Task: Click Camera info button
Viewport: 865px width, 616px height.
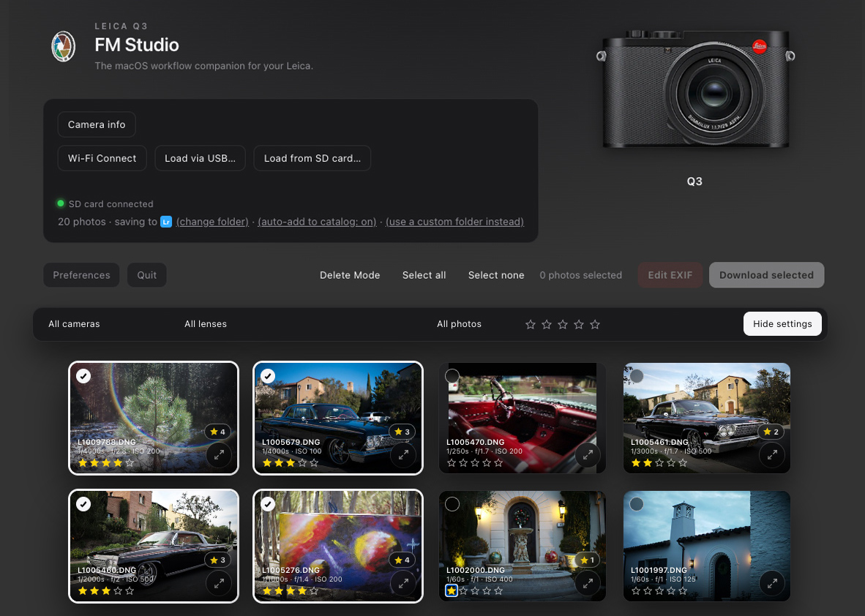Action: tap(97, 124)
